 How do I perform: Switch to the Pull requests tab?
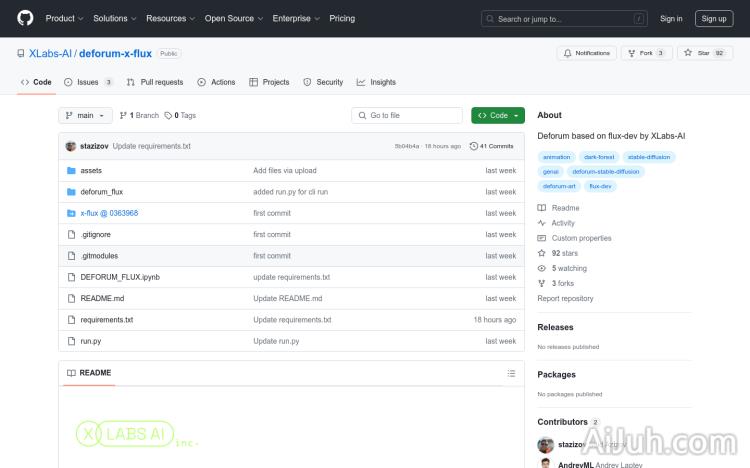(x=155, y=82)
